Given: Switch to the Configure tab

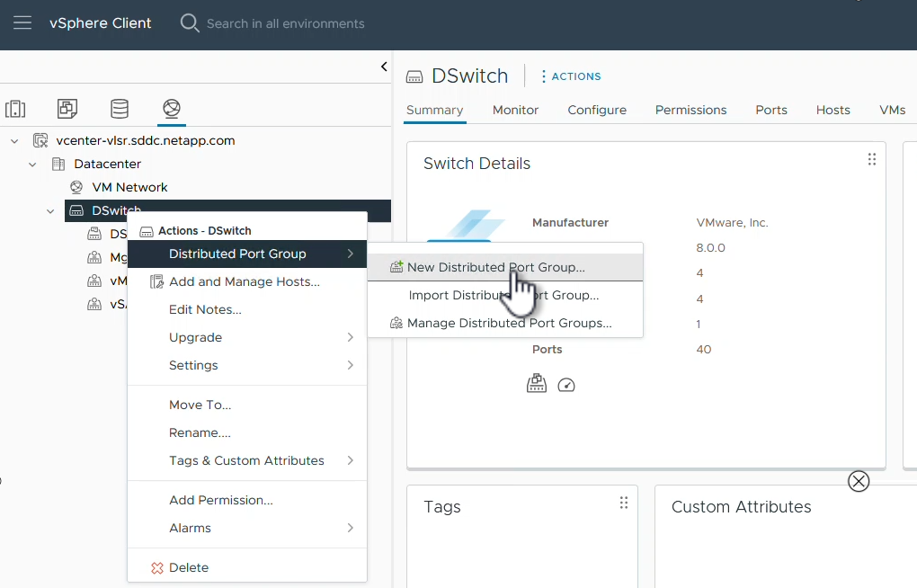Looking at the screenshot, I should click(x=597, y=110).
